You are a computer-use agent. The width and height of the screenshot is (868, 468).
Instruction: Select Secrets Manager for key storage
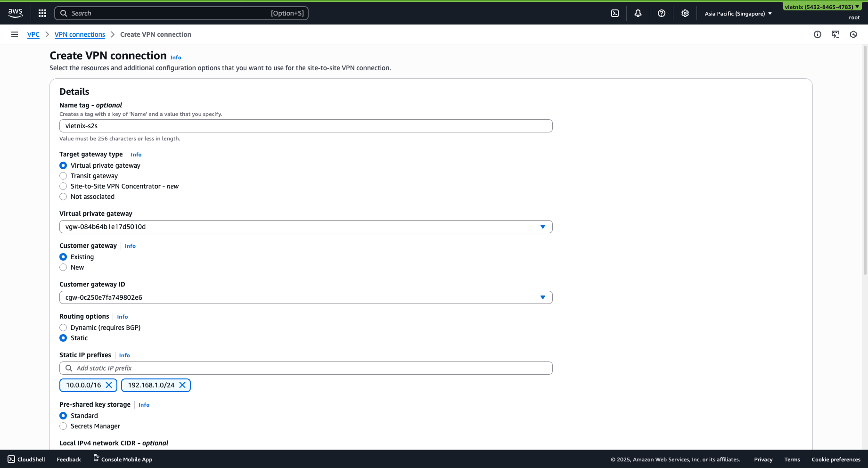click(63, 426)
